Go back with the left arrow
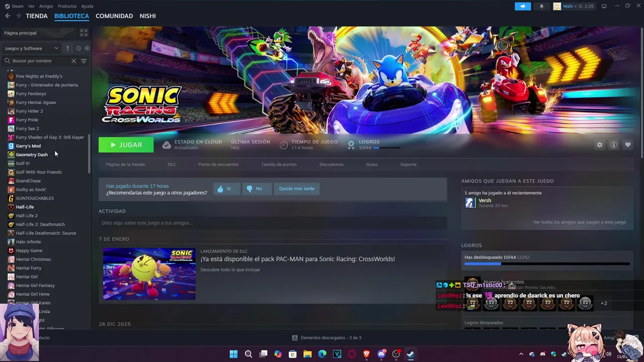Image resolution: width=644 pixels, height=362 pixels. (8, 16)
